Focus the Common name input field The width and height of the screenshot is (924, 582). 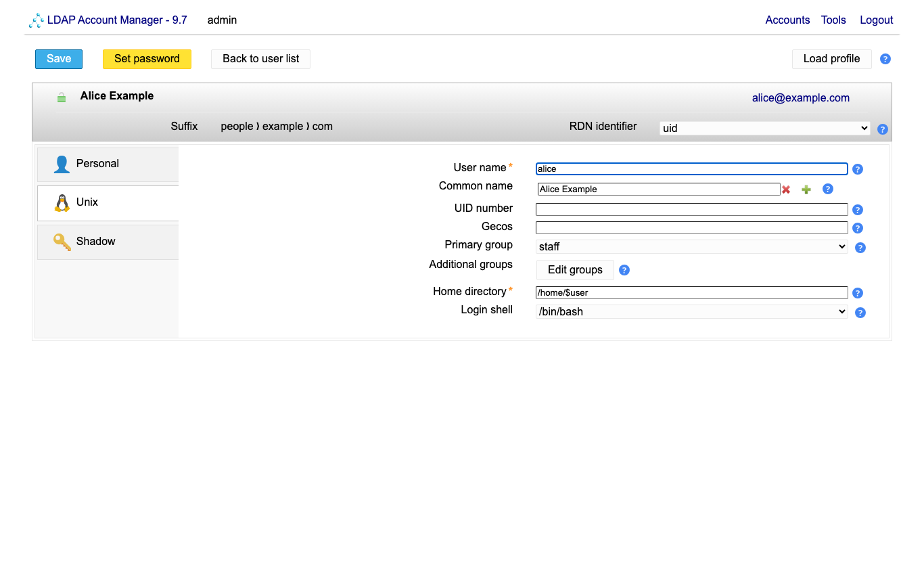coord(659,189)
